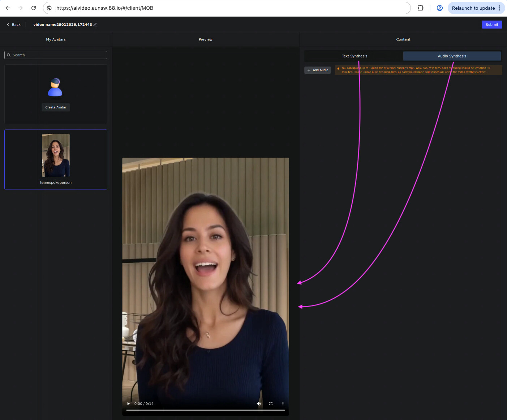
Task: Return with the Back link
Action: (14, 25)
